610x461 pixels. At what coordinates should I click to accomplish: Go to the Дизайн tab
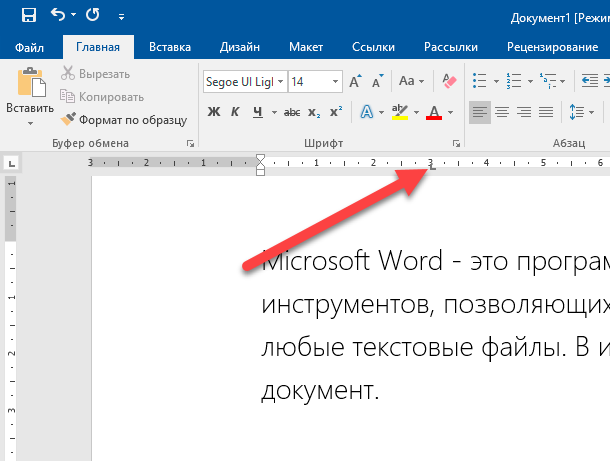(x=240, y=47)
